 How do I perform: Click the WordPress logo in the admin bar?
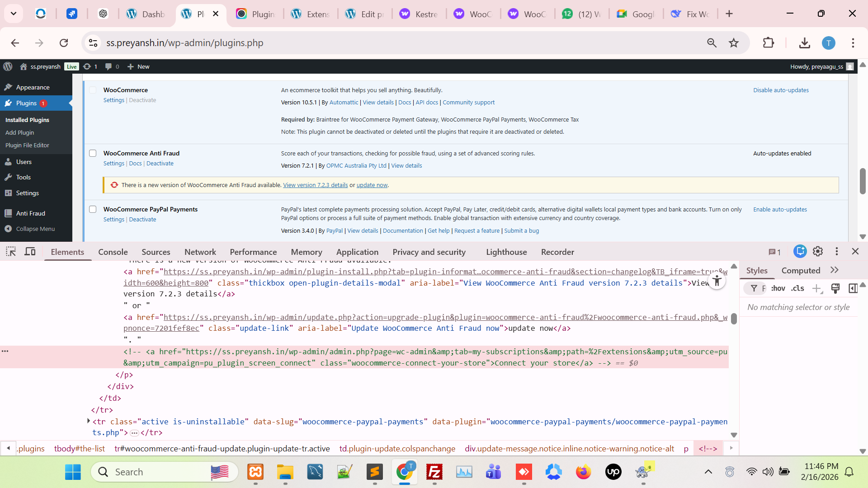(x=8, y=66)
